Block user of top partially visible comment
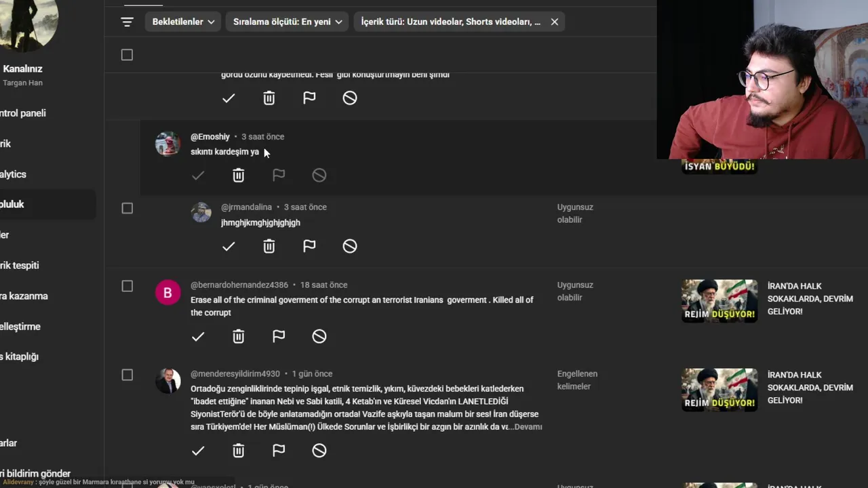868x488 pixels. coord(350,98)
